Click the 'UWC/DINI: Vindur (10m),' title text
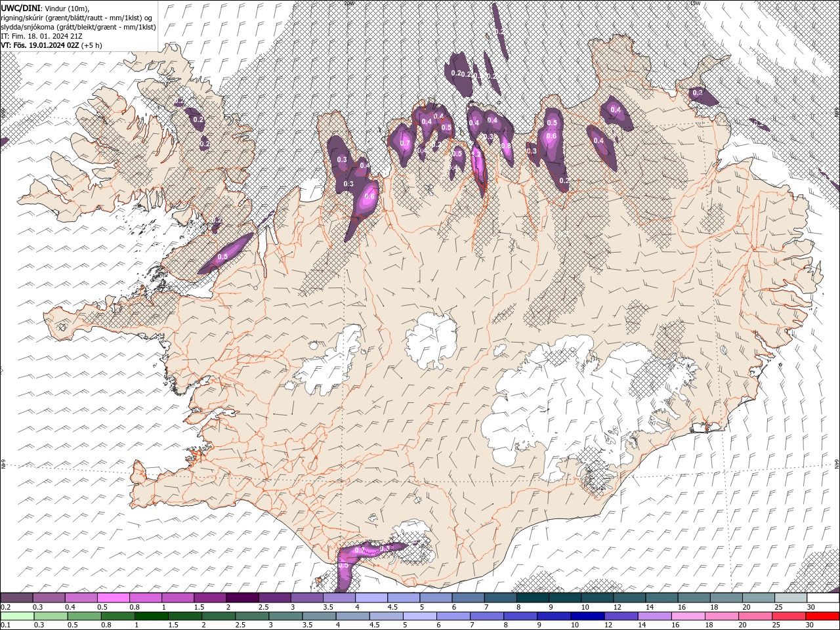 coord(45,7)
